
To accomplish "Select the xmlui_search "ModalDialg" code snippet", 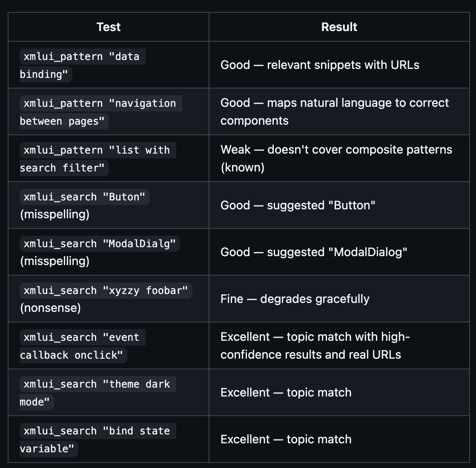I will tap(100, 244).
